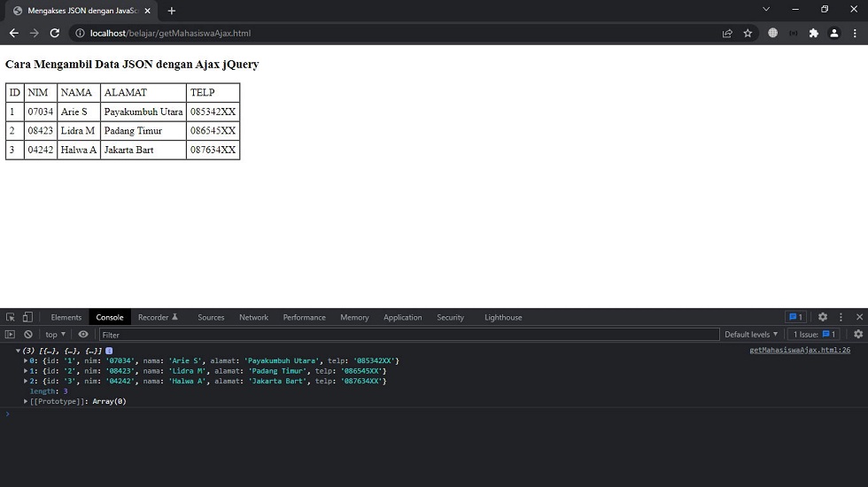
Task: Open the Application panel
Action: 402,317
